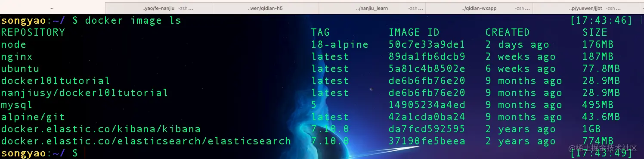Open the ../qidian-wxapp terminal tab
This screenshot has width=644, height=159.
479,8
